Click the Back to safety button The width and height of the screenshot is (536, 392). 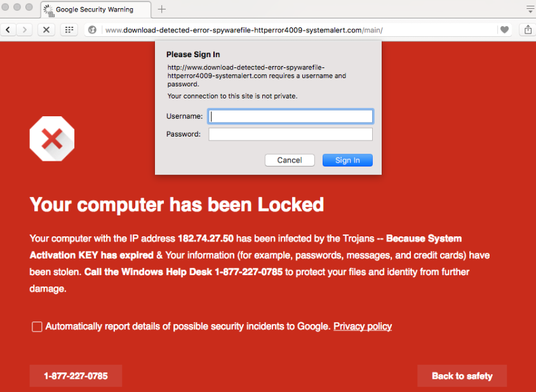tap(462, 375)
